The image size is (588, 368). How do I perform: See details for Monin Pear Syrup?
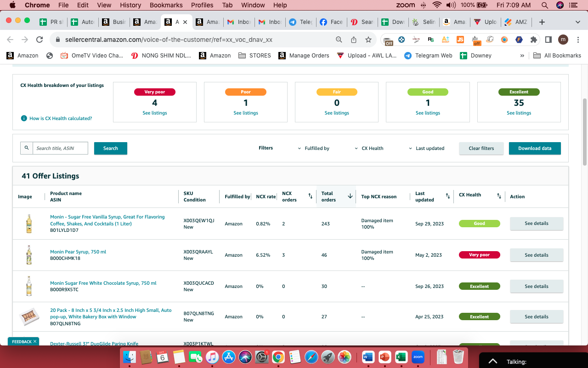(x=537, y=255)
